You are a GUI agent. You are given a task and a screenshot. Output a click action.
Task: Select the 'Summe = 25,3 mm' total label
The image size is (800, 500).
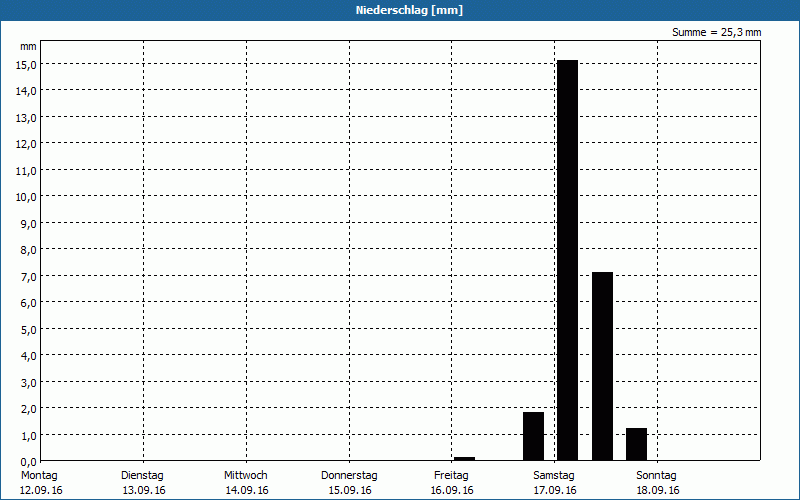(716, 32)
